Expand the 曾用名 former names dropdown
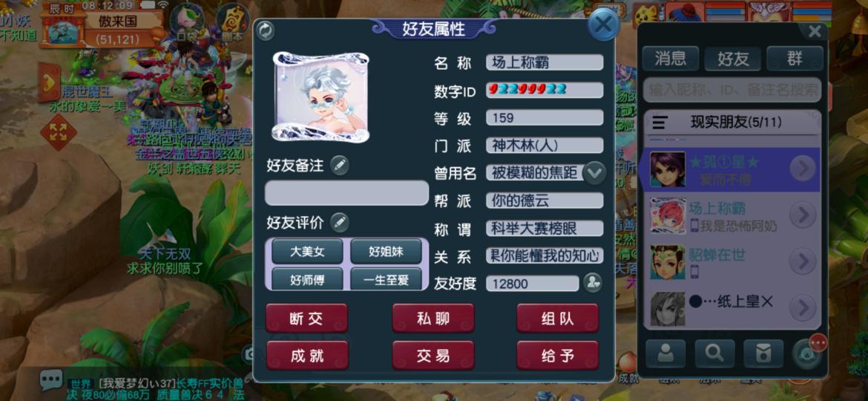868x401 pixels. click(594, 172)
